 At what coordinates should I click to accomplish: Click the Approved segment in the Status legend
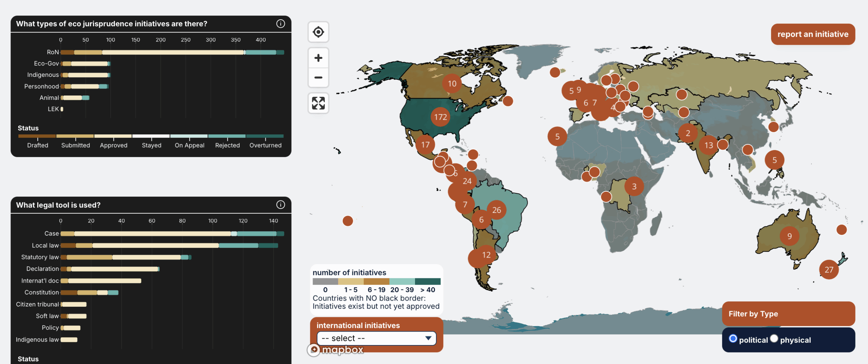[114, 136]
